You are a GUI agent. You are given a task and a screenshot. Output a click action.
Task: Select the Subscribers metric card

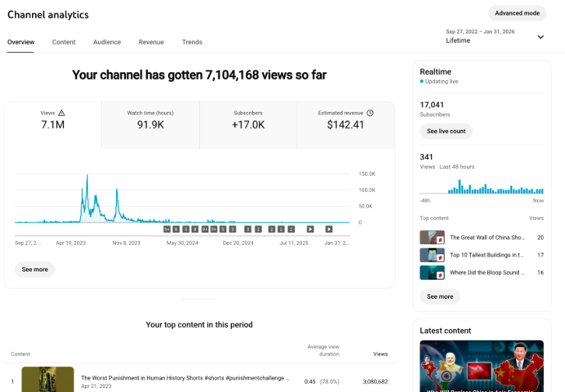click(248, 125)
